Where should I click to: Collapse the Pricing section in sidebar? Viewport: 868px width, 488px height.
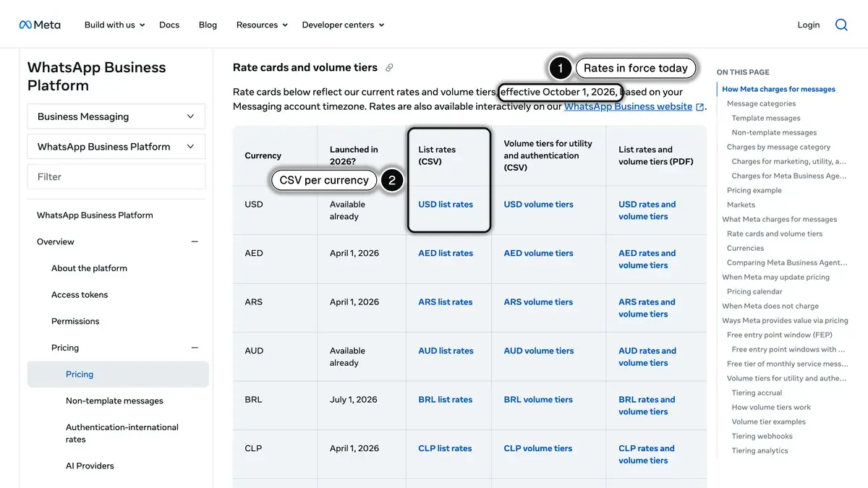[x=195, y=348]
